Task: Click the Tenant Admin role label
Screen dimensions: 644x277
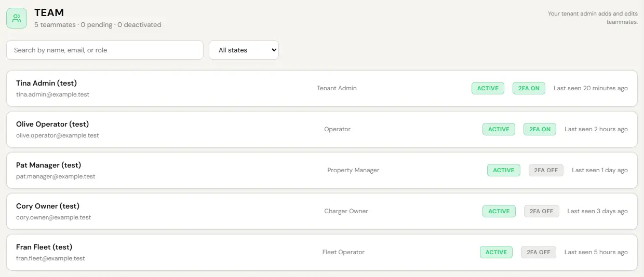Action: (x=337, y=88)
